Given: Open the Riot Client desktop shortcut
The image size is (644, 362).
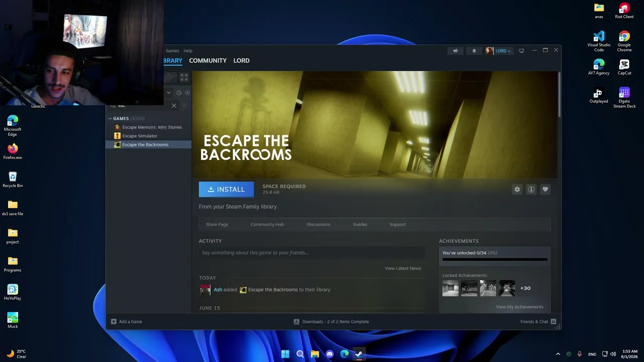Looking at the screenshot, I should coord(624,11).
